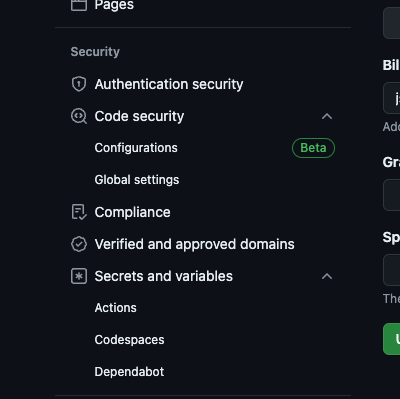This screenshot has height=399, width=400.
Task: Click the Code security codescan icon
Action: [x=79, y=116]
